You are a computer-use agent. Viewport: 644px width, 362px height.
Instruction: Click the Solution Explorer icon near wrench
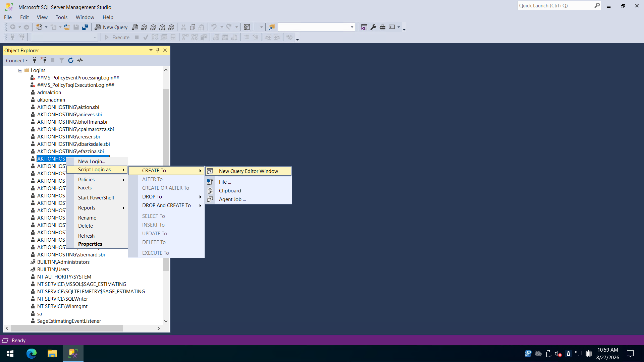click(x=364, y=27)
